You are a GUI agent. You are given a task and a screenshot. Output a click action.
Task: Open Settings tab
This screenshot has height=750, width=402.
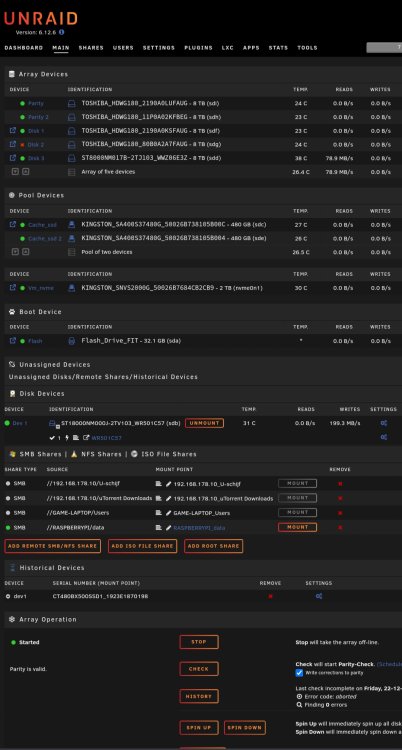[x=158, y=48]
